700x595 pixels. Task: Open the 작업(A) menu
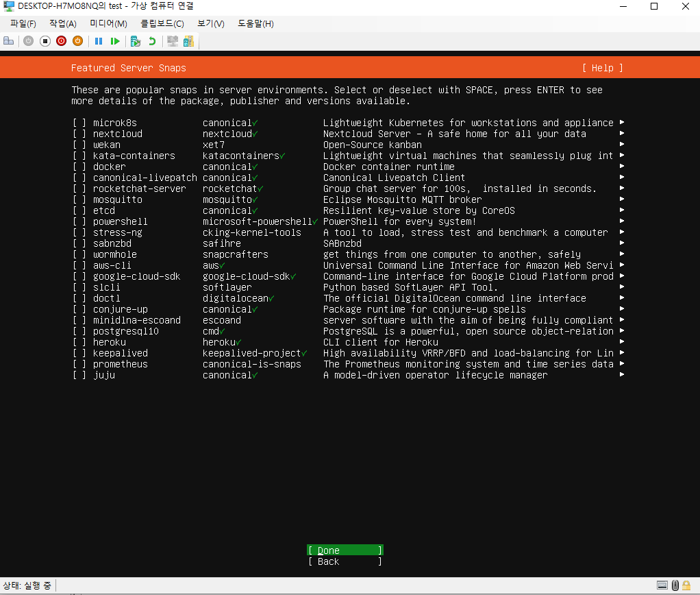pyautogui.click(x=63, y=24)
